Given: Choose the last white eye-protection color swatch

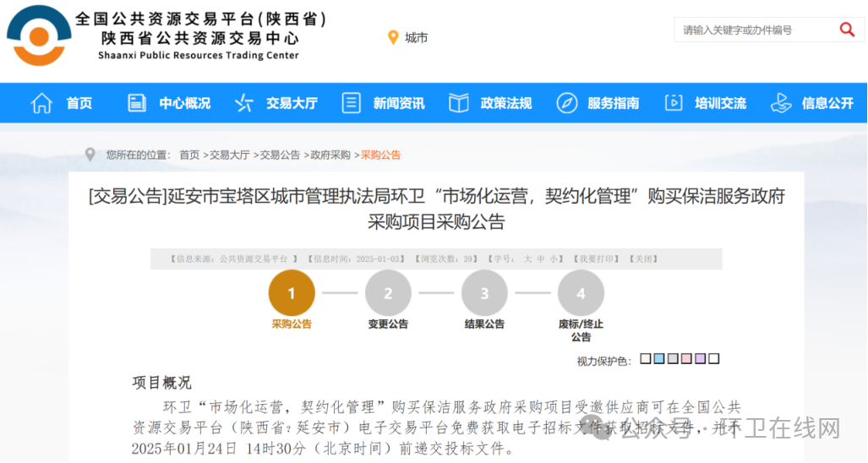Looking at the screenshot, I should (x=714, y=359).
